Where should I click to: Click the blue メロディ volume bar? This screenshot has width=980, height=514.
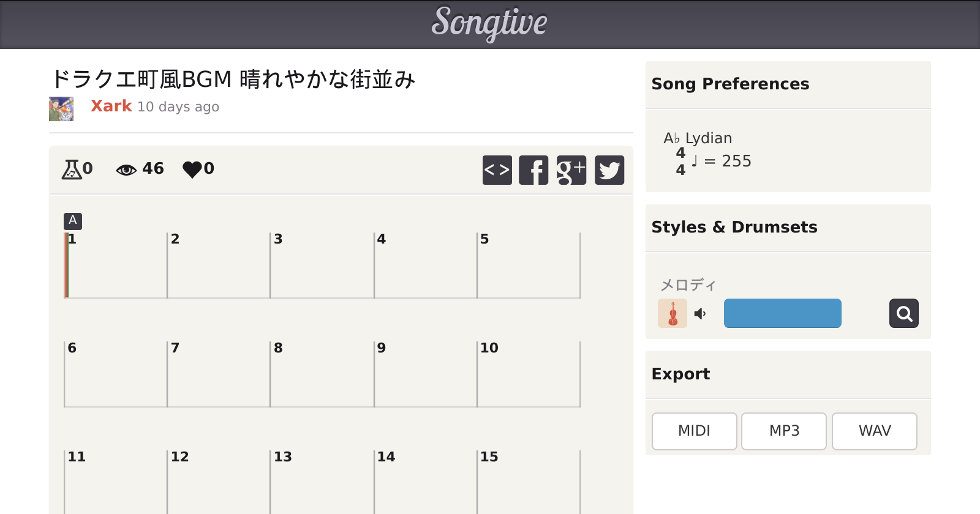(x=782, y=313)
